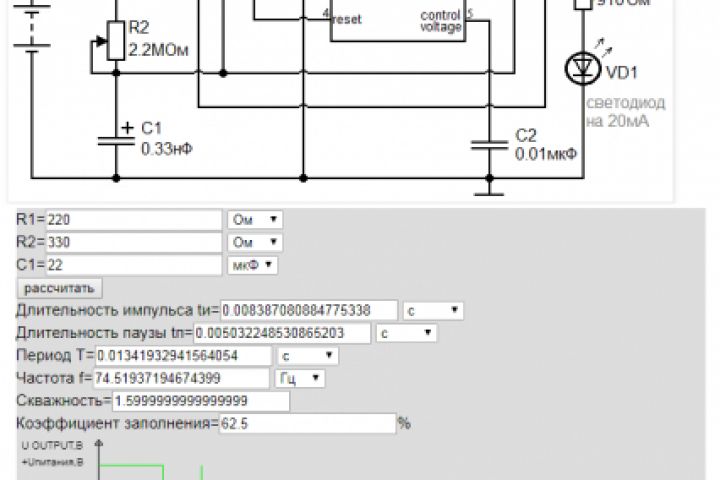
Task: Click the VD1 LED symbol in schematic
Action: pyautogui.click(x=583, y=68)
